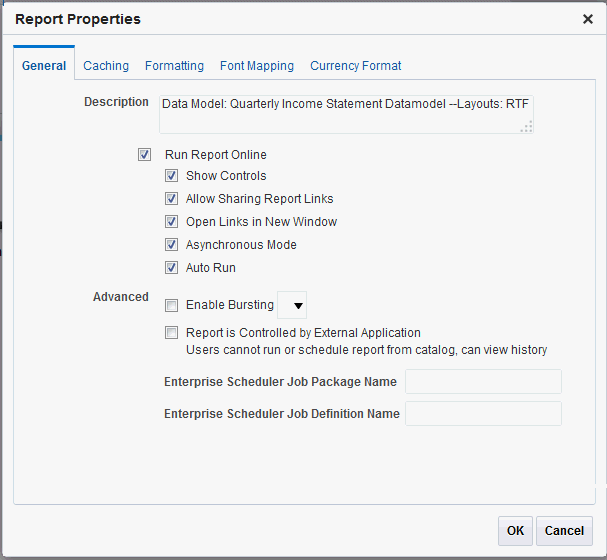Click the Cancel button
The image size is (607, 560).
tap(564, 531)
